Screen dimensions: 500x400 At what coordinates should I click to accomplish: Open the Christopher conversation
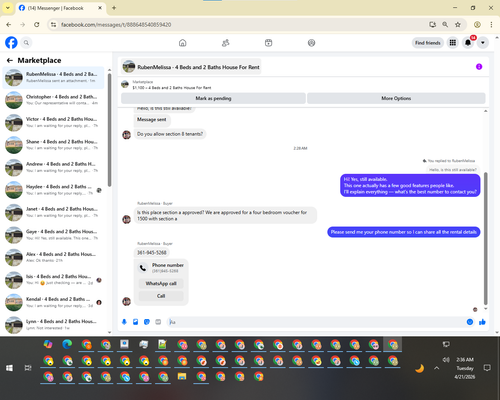pyautogui.click(x=53, y=100)
